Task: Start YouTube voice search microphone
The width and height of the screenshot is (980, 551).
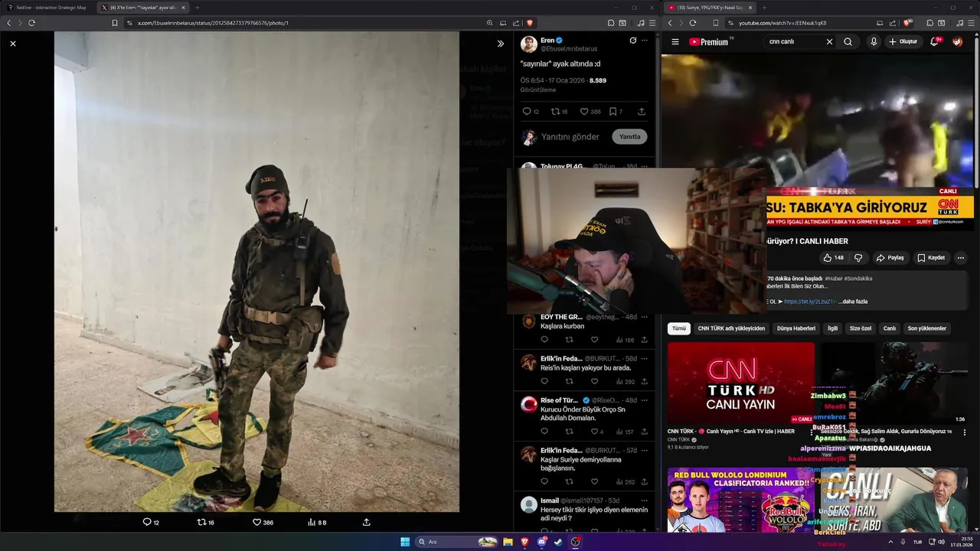Action: 874,42
